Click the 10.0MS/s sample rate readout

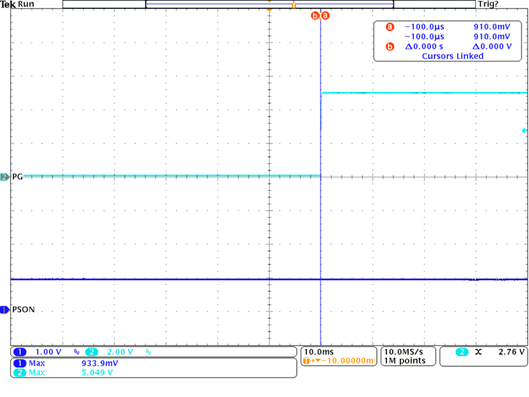coord(404,352)
